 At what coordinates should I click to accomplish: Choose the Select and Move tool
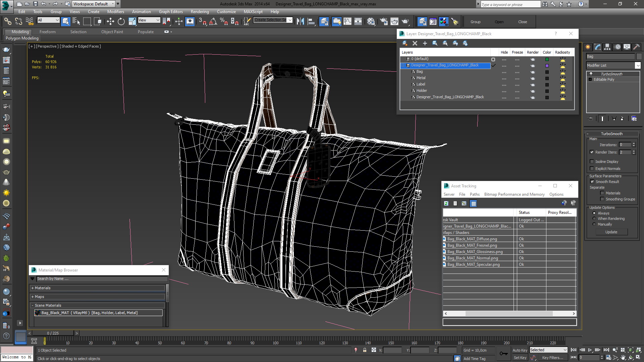[x=110, y=21]
